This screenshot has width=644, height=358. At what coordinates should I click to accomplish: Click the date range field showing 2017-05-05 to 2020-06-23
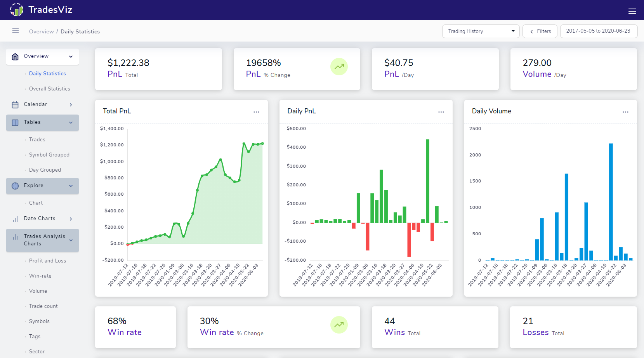click(x=599, y=31)
